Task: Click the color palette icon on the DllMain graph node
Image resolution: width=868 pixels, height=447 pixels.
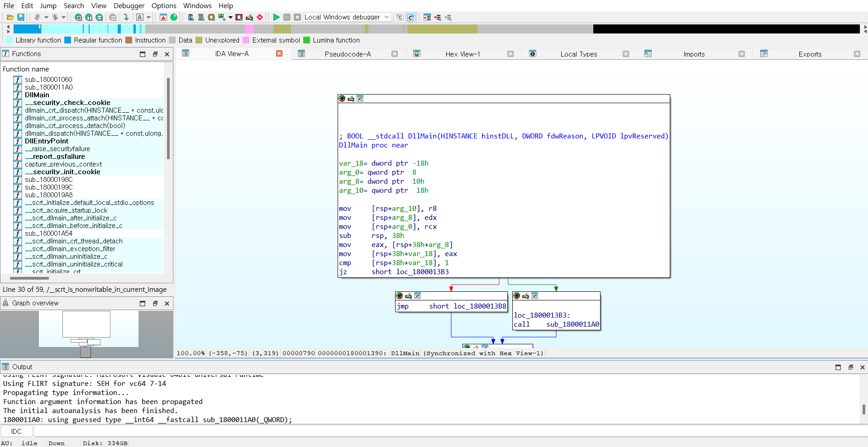Action: [x=342, y=99]
